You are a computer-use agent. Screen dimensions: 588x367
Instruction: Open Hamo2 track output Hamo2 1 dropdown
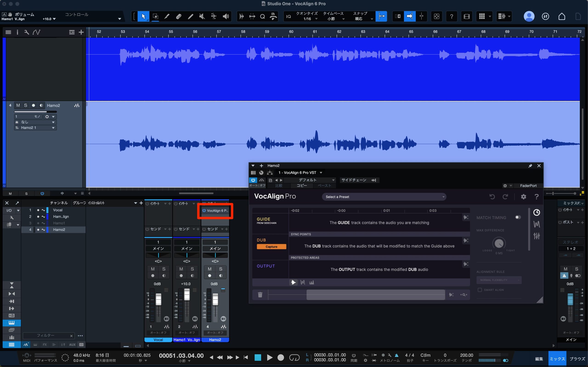35,128
